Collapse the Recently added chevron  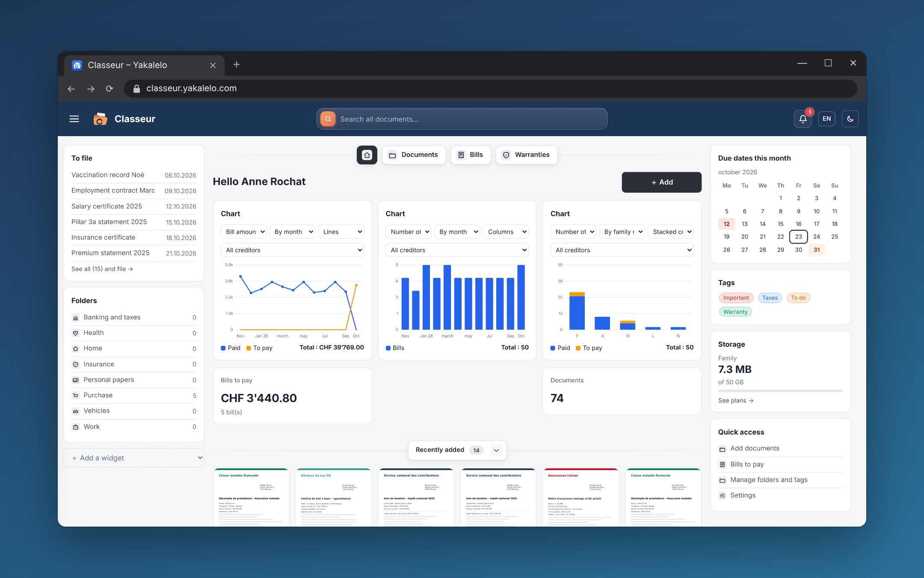(496, 450)
